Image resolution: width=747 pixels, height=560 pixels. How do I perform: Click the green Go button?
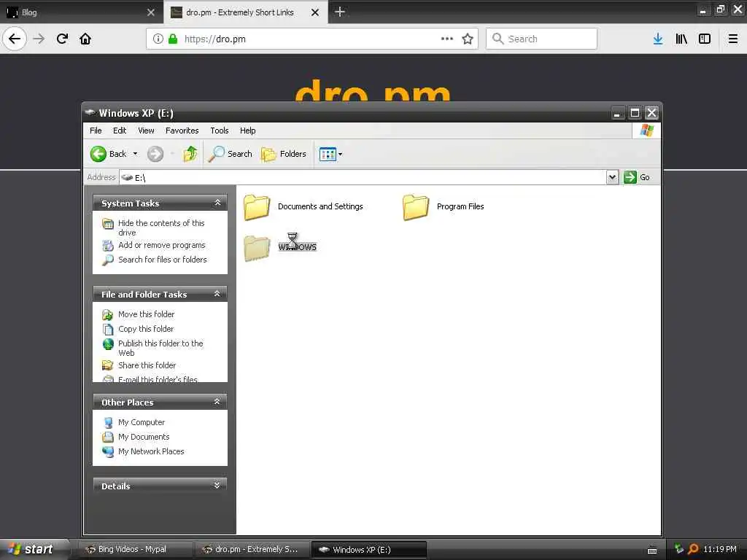pos(637,177)
